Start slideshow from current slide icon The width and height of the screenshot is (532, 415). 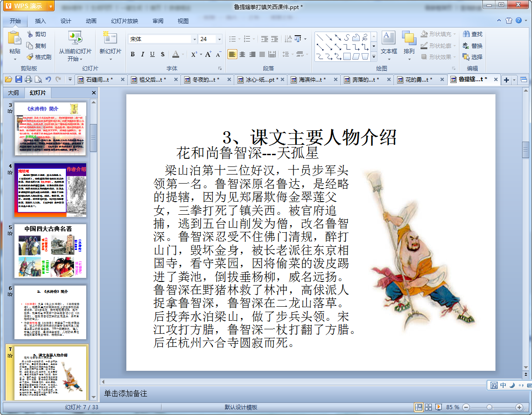(75, 37)
